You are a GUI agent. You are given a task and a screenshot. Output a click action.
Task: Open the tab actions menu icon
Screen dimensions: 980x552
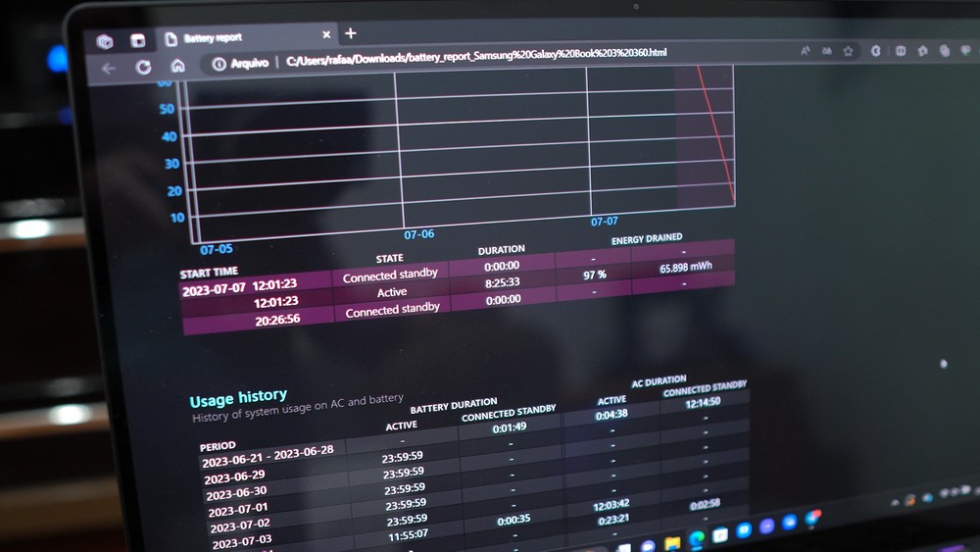(137, 40)
